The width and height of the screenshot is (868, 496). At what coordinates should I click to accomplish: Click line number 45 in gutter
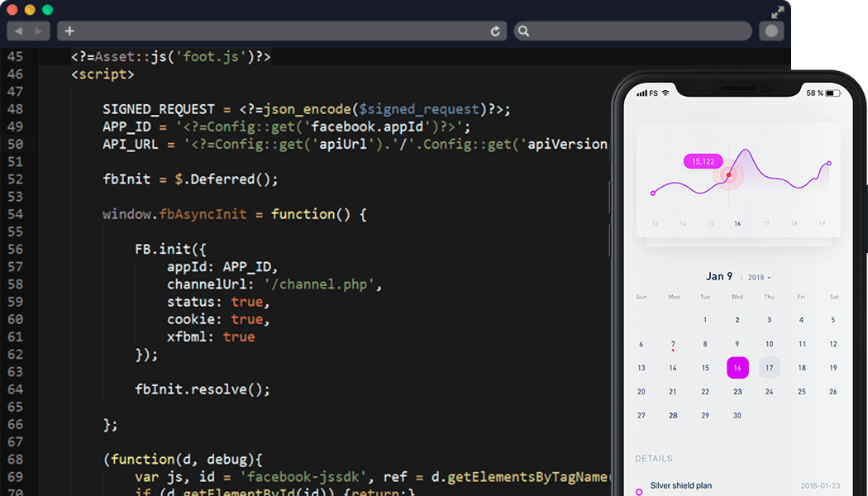click(16, 56)
